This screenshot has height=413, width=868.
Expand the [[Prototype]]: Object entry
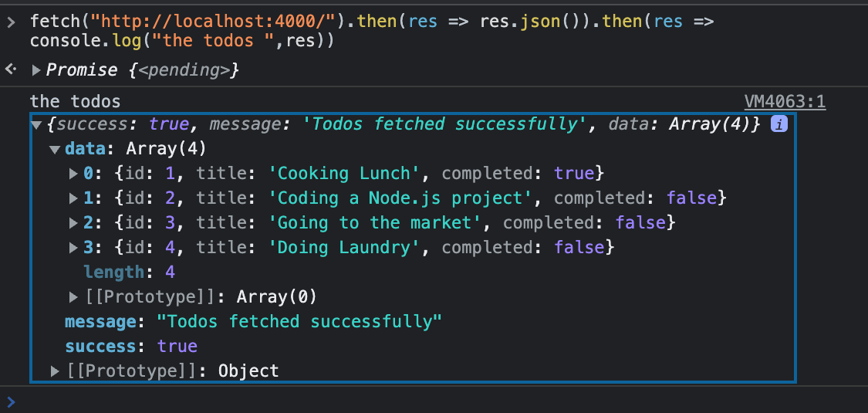pyautogui.click(x=55, y=371)
